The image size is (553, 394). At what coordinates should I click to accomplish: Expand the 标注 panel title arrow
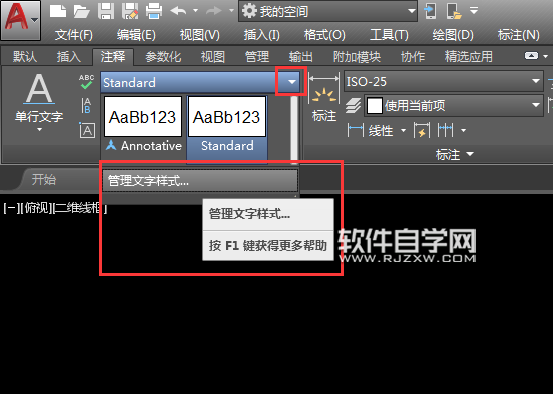pyautogui.click(x=470, y=154)
